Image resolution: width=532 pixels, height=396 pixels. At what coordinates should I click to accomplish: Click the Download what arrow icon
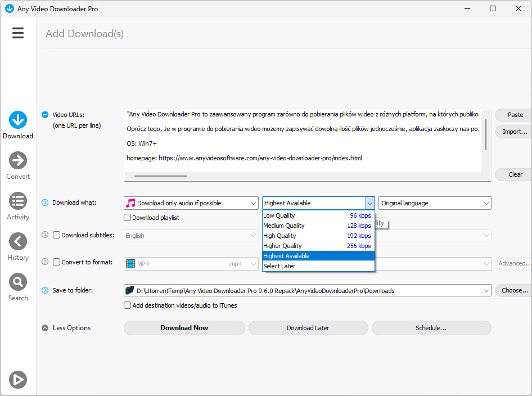[x=45, y=202]
